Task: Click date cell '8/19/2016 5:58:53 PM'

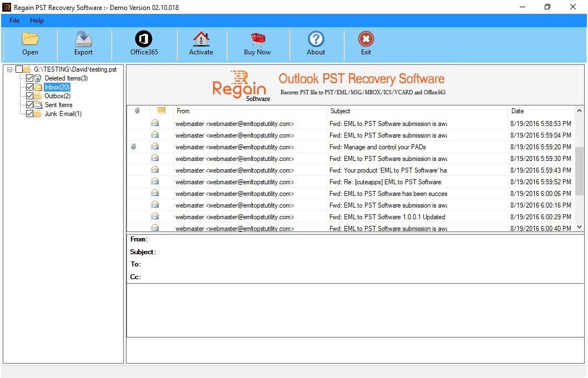Action: pos(540,123)
